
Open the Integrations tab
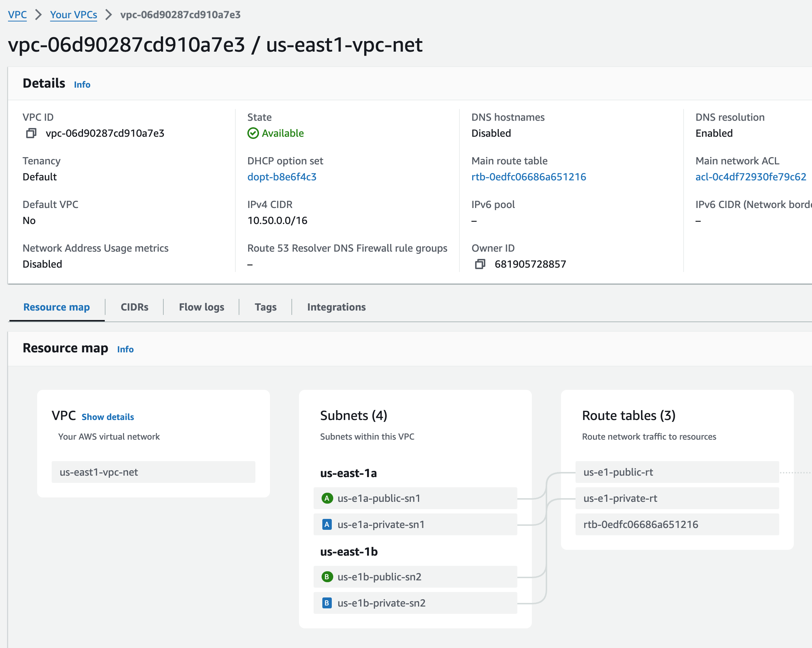336,307
